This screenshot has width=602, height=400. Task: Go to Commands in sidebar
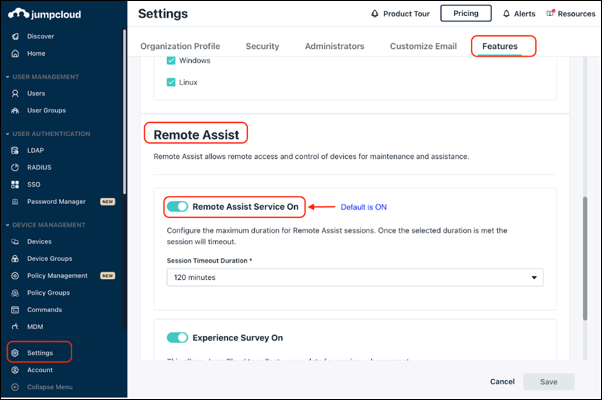[45, 310]
